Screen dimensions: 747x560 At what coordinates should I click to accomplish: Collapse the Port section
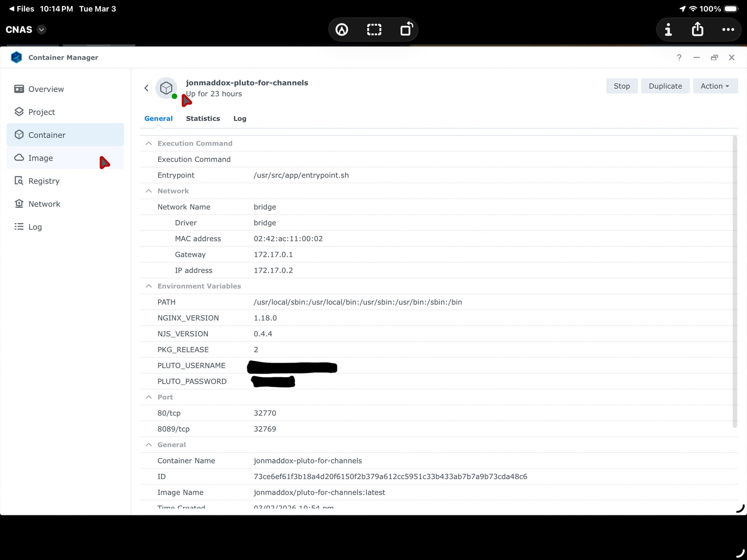pos(149,397)
